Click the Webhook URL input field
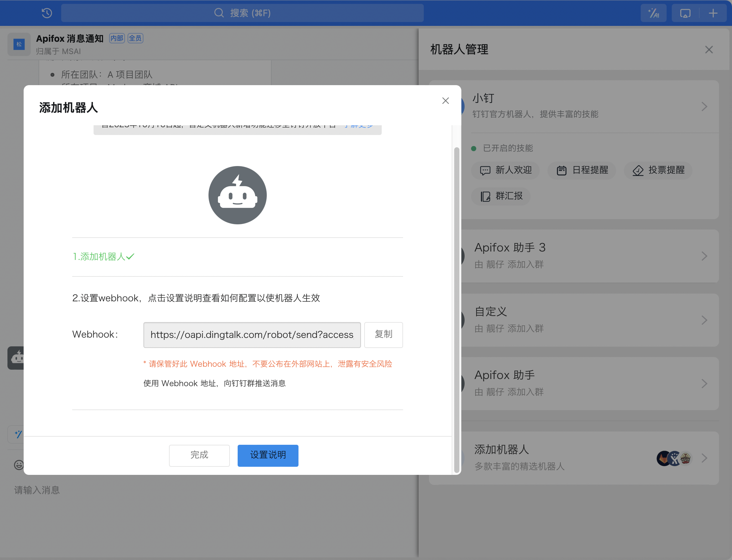The image size is (732, 560). [x=252, y=335]
